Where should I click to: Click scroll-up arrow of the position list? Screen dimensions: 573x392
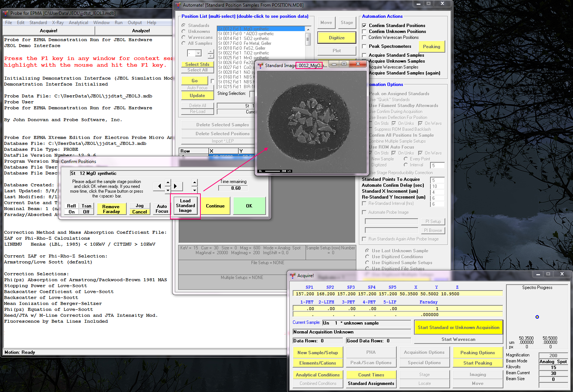click(308, 29)
